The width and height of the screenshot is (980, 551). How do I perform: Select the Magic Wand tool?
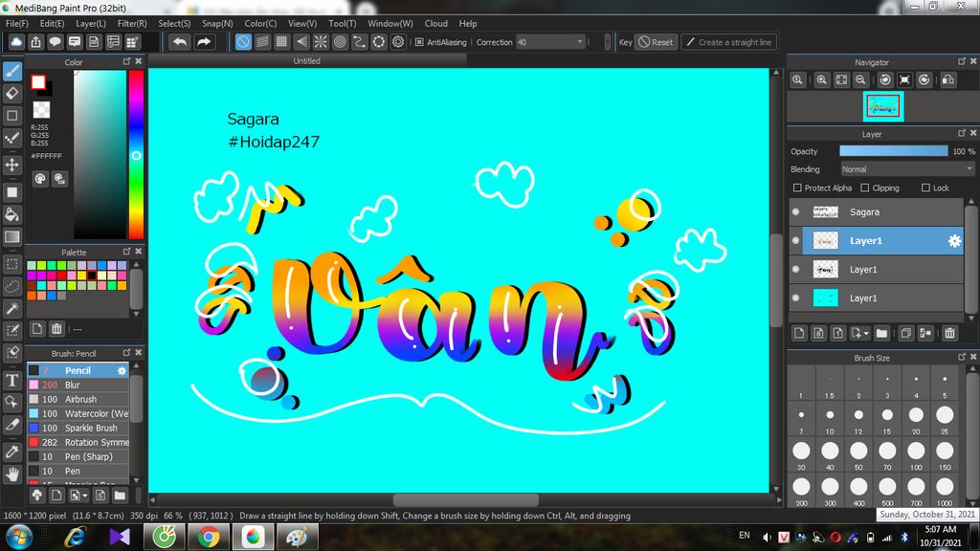tap(11, 308)
